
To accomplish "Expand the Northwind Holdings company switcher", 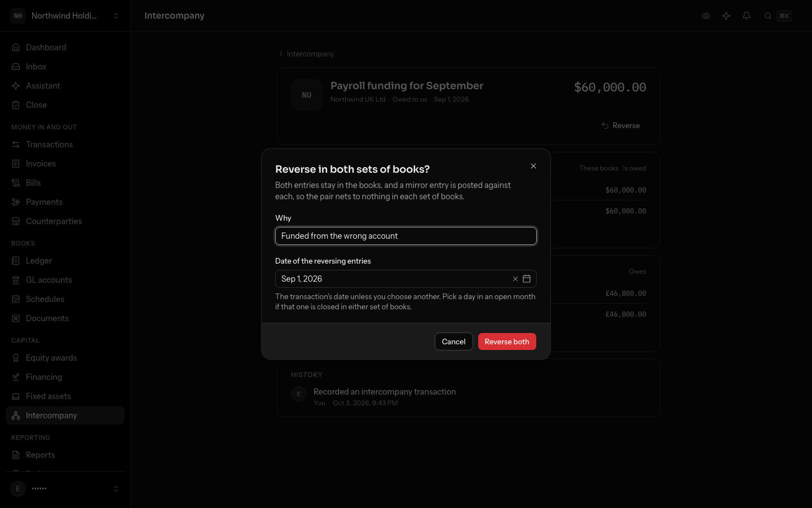I will [x=65, y=16].
